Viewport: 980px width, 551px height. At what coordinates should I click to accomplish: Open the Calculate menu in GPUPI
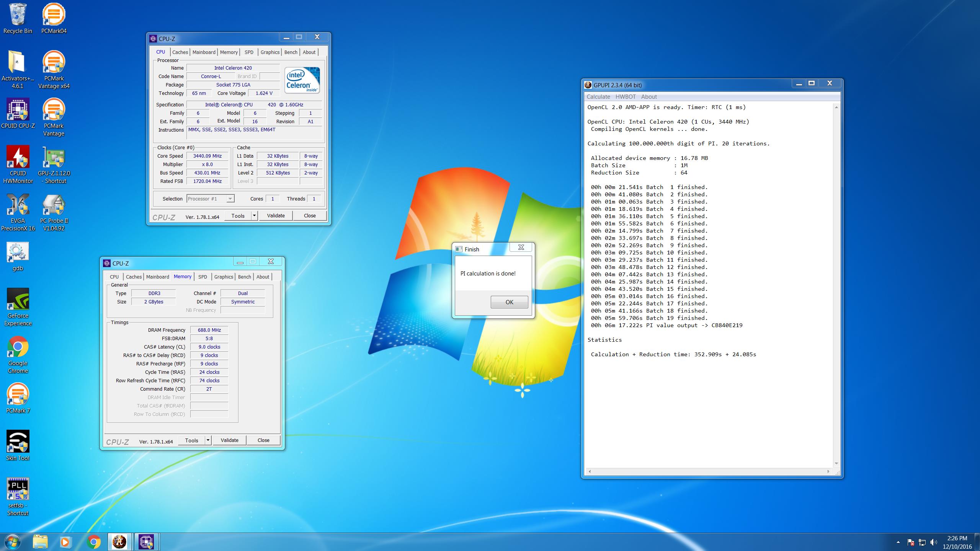coord(598,97)
